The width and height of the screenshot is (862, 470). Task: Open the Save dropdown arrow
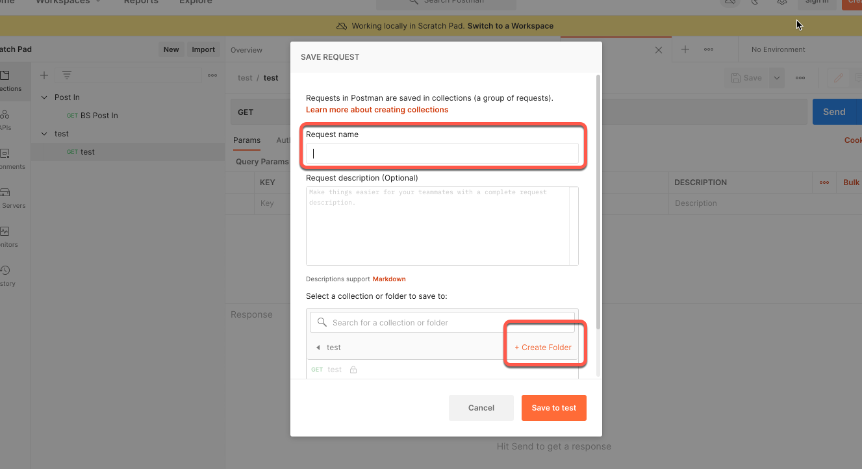(775, 78)
